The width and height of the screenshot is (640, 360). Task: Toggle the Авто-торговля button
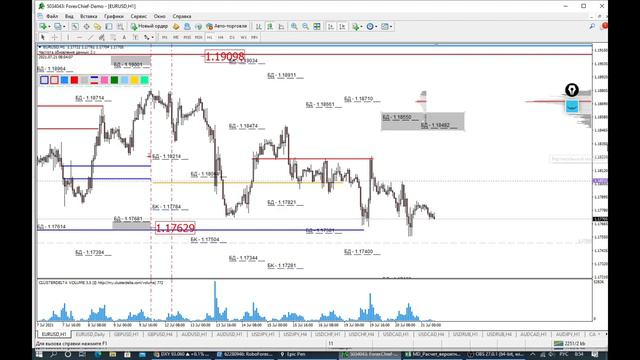pos(227,26)
